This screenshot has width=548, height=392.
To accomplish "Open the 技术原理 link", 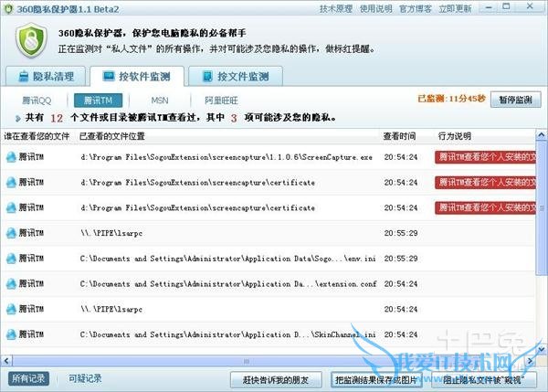I will pyautogui.click(x=335, y=9).
